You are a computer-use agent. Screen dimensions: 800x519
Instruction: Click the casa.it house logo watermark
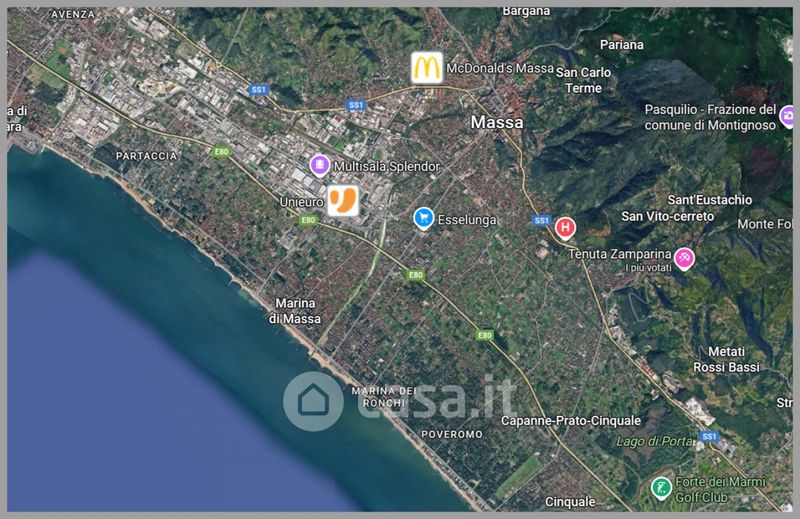click(x=313, y=401)
